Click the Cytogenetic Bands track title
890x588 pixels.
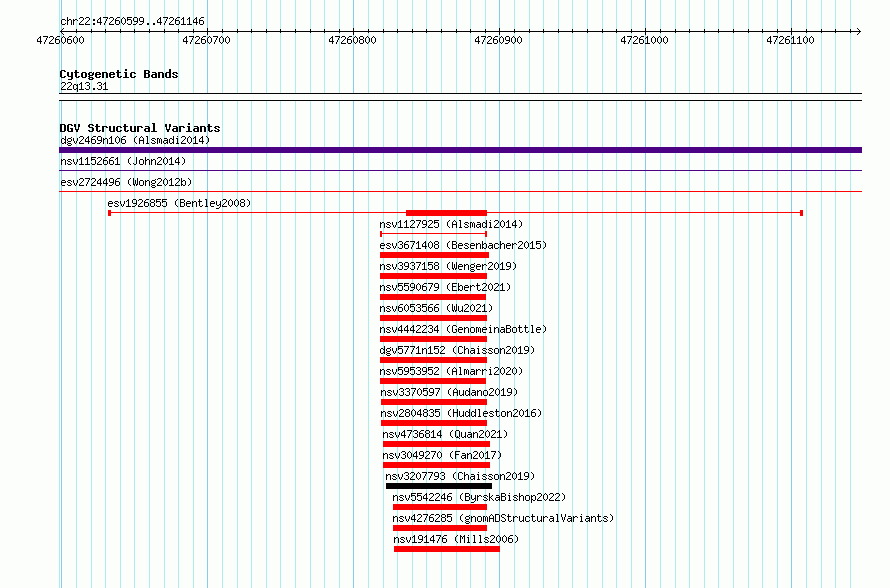[119, 74]
